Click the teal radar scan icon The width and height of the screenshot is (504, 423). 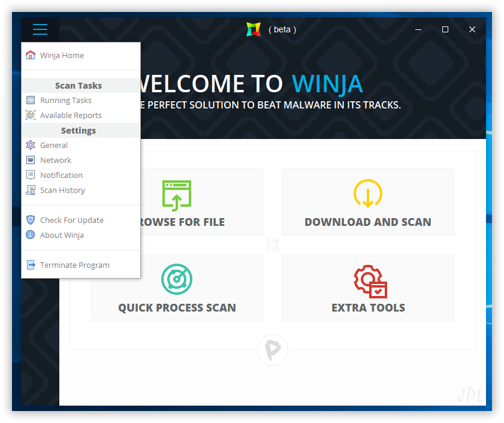point(177,279)
